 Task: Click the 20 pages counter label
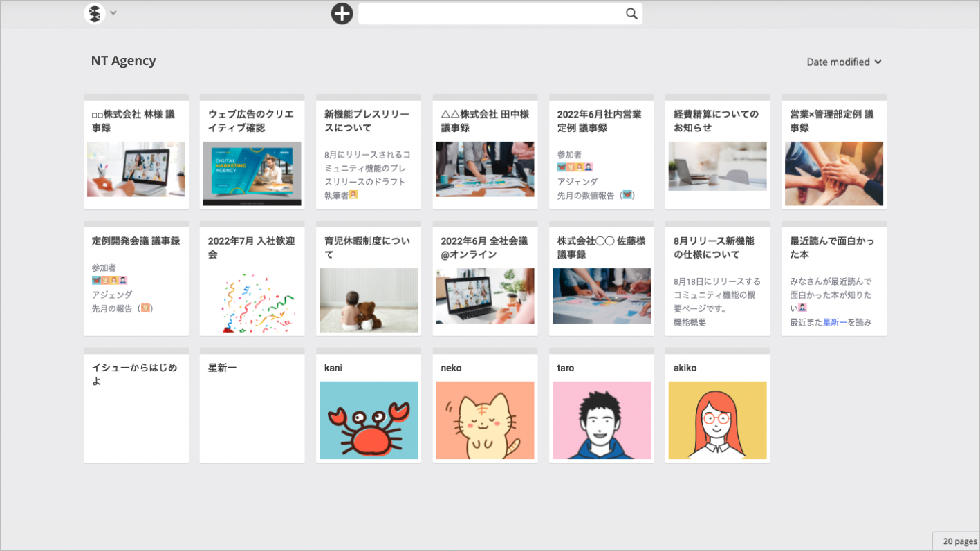point(960,541)
